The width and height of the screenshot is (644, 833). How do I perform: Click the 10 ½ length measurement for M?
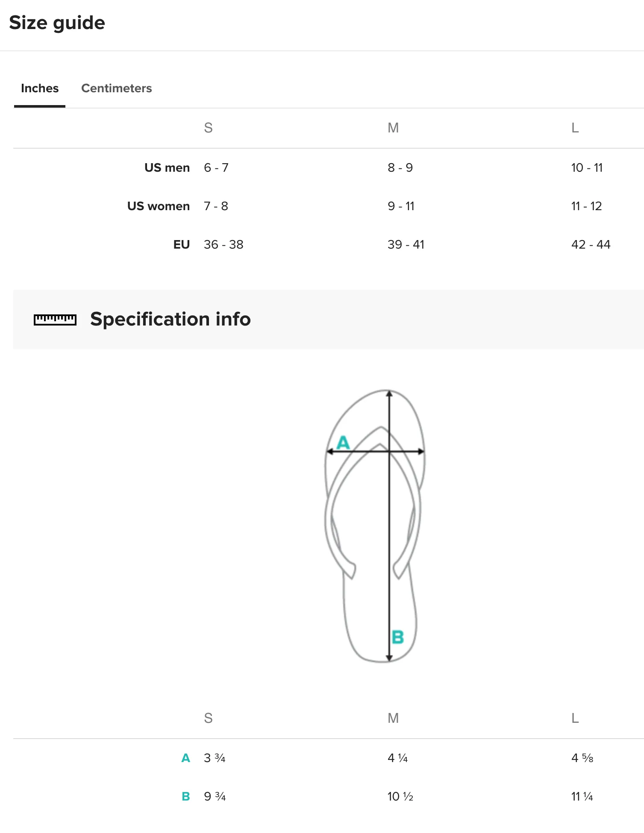pos(400,796)
